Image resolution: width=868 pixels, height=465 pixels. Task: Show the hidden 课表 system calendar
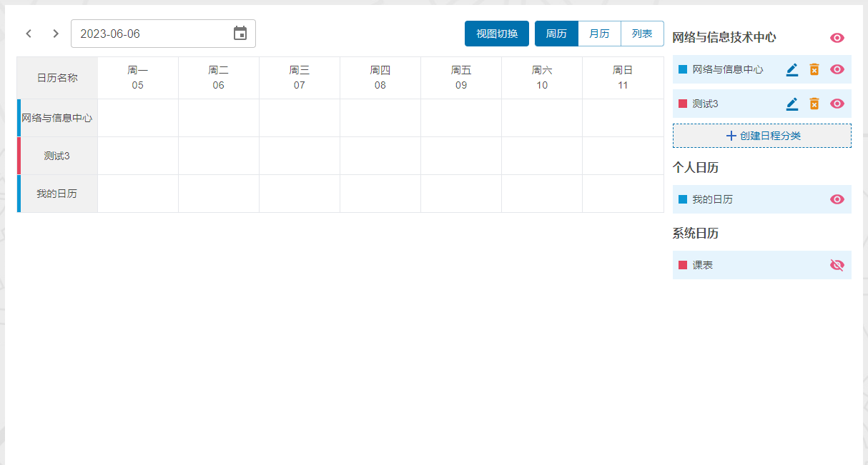pos(837,265)
